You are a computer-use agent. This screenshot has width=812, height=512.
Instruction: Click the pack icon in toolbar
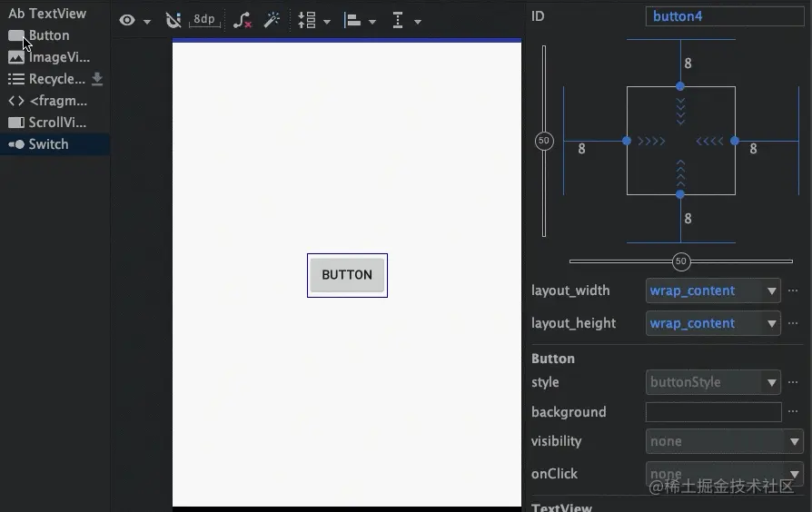point(307,20)
